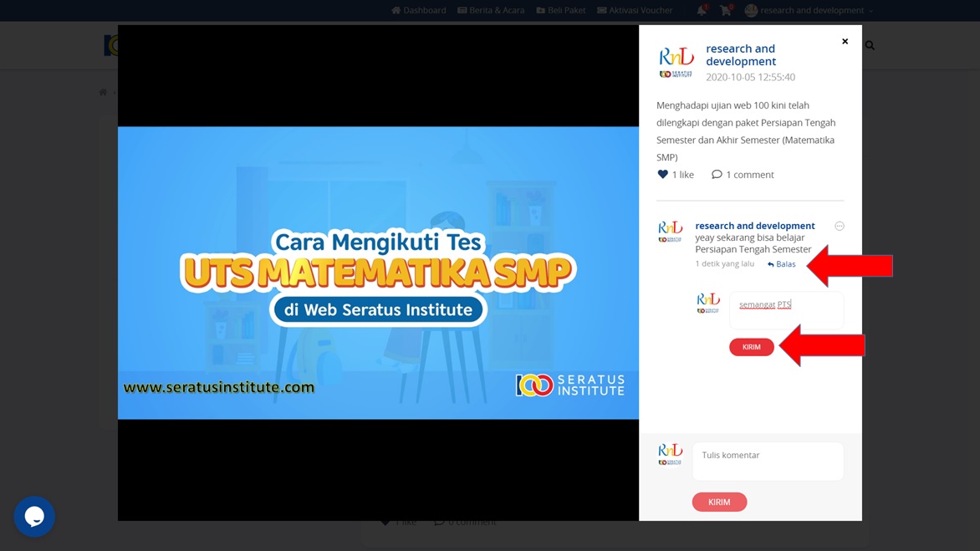The width and height of the screenshot is (980, 551).
Task: Open Dashboard in the top navigation
Action: point(419,10)
